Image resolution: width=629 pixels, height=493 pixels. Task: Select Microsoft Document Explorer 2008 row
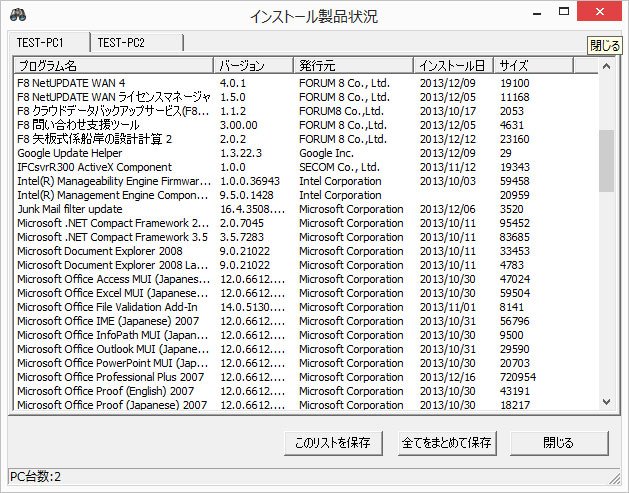(x=306, y=251)
